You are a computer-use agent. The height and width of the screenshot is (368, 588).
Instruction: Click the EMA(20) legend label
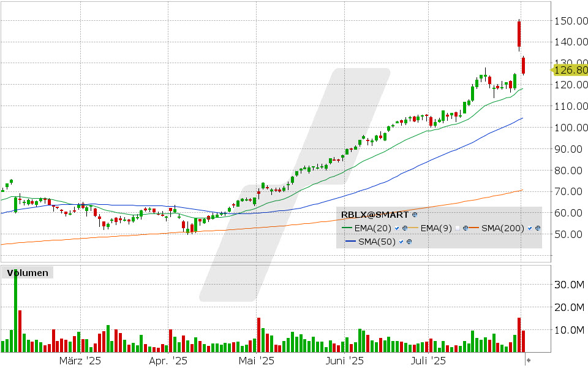tap(373, 228)
